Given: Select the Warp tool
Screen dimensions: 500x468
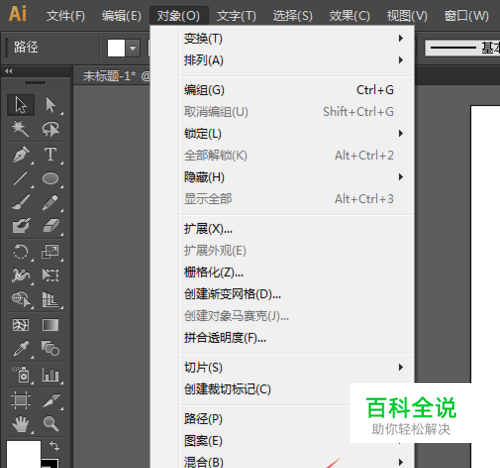Looking at the screenshot, I should pyautogui.click(x=21, y=275).
